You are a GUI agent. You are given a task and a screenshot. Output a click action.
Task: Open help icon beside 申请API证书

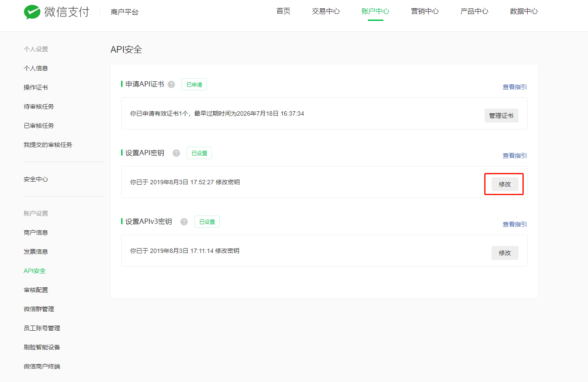[171, 84]
